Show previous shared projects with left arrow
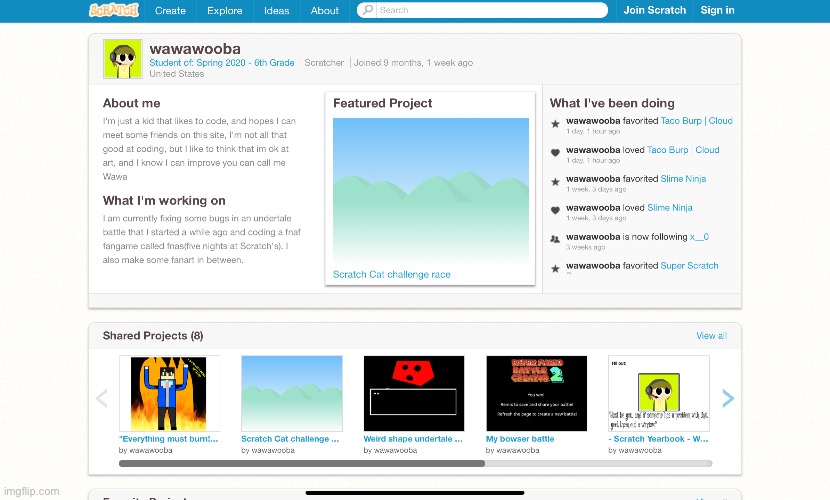 pyautogui.click(x=102, y=398)
